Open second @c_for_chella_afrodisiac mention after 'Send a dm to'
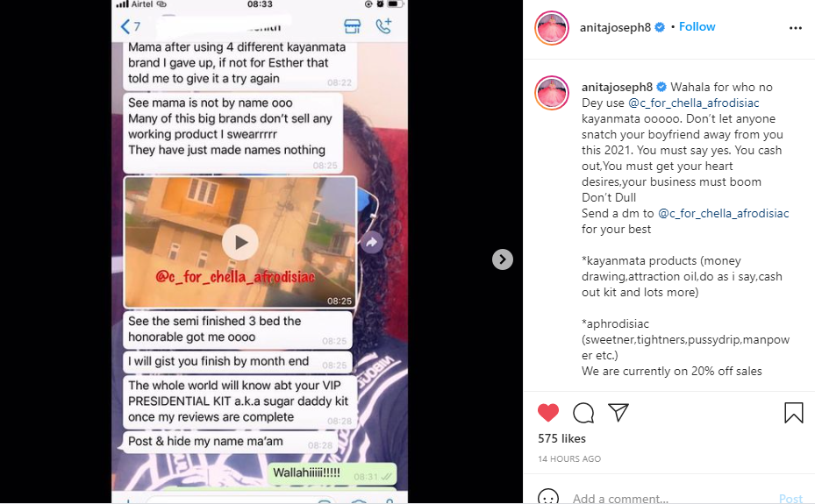This screenshot has width=815, height=504. click(723, 213)
